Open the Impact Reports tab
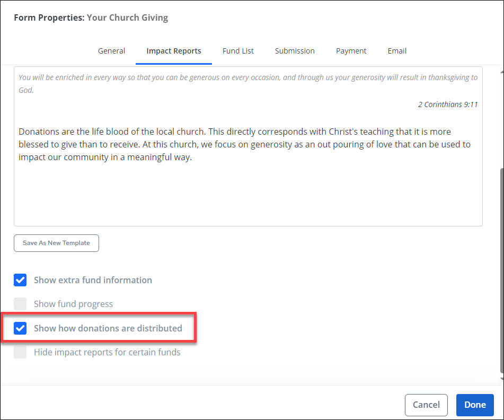 click(x=174, y=51)
